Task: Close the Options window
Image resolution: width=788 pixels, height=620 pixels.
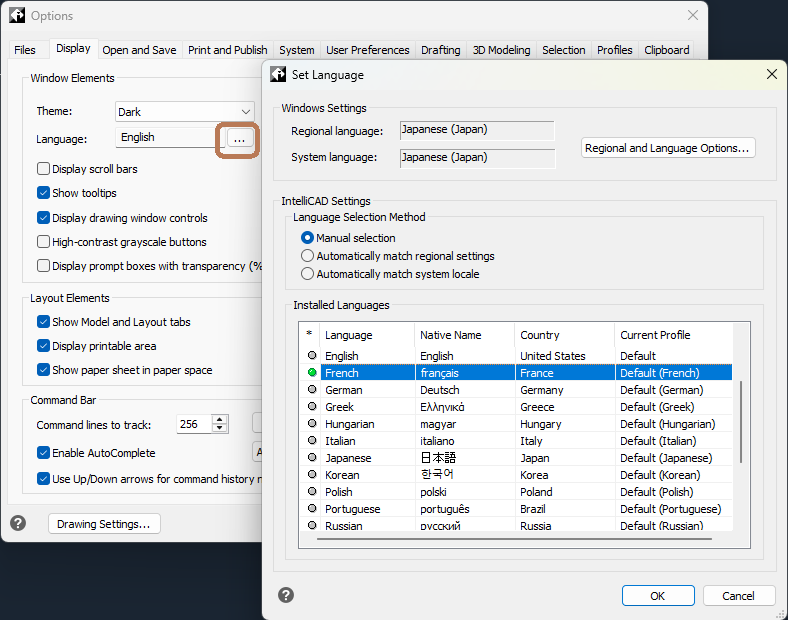Action: click(693, 15)
